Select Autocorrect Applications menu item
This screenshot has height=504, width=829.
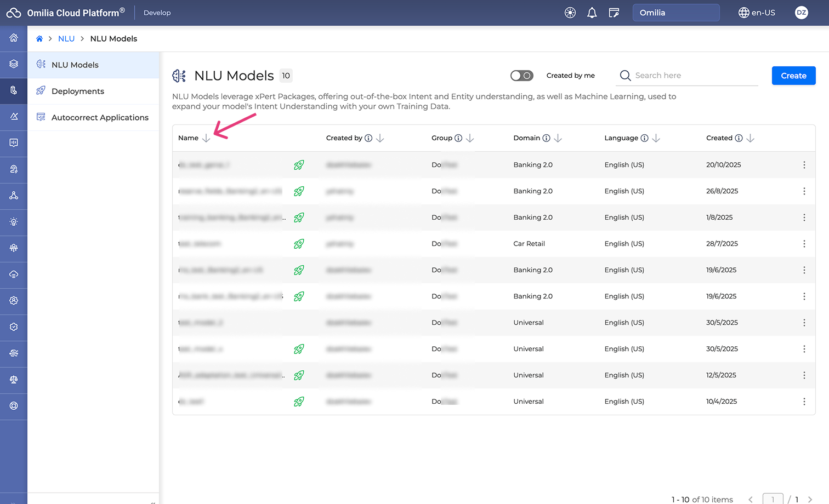tap(100, 117)
